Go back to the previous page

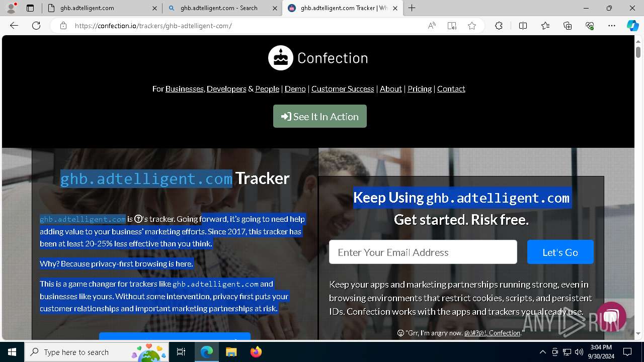click(14, 26)
